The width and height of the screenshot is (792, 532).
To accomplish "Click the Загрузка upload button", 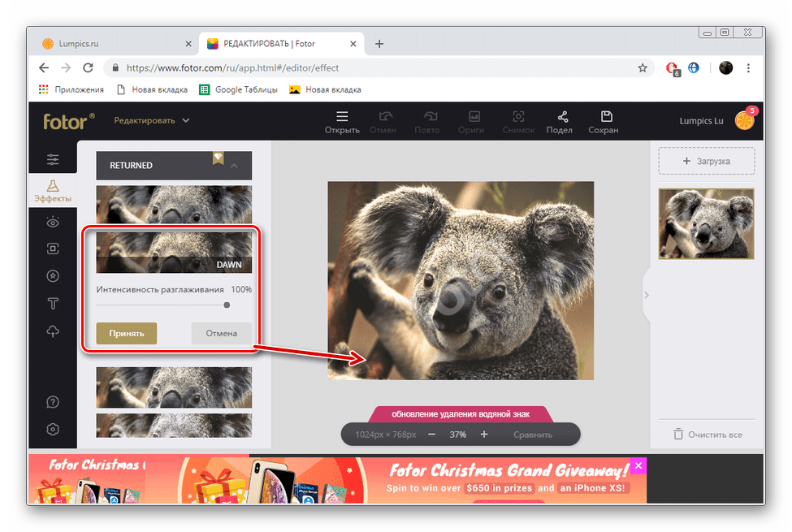I will tap(706, 161).
